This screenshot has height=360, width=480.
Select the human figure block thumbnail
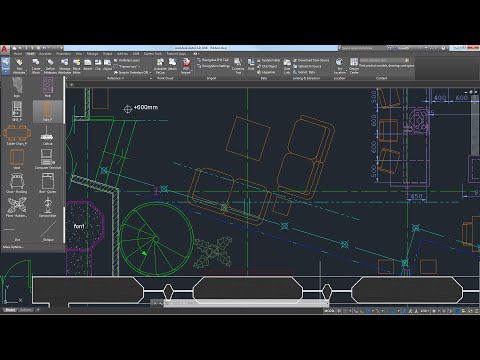47,207
